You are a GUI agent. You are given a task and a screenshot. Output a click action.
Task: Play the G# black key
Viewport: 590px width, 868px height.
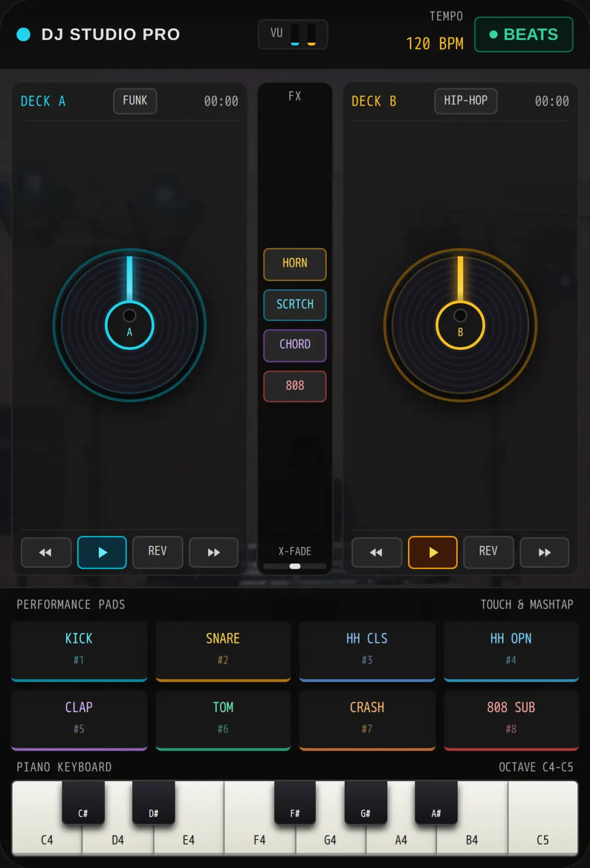click(365, 802)
